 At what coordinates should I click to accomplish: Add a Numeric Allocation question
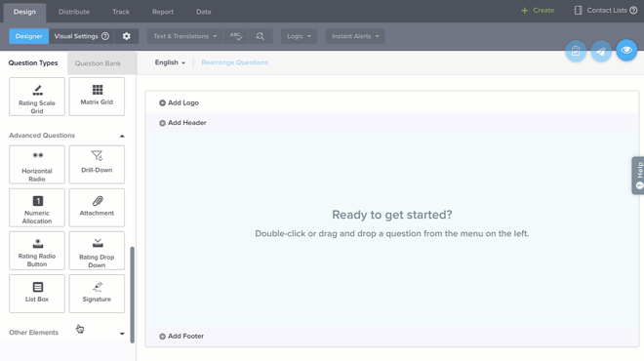(37, 208)
